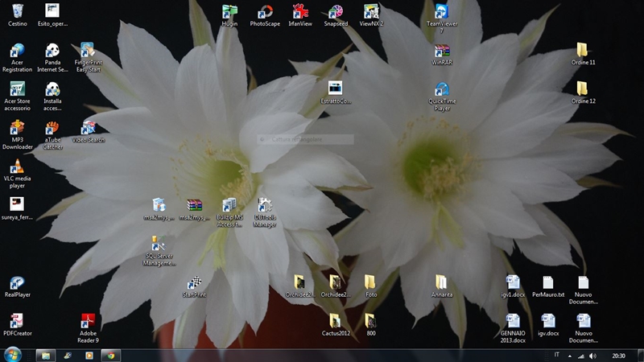This screenshot has height=362, width=644.
Task: Open Windows Explorer from taskbar
Action: point(46,356)
